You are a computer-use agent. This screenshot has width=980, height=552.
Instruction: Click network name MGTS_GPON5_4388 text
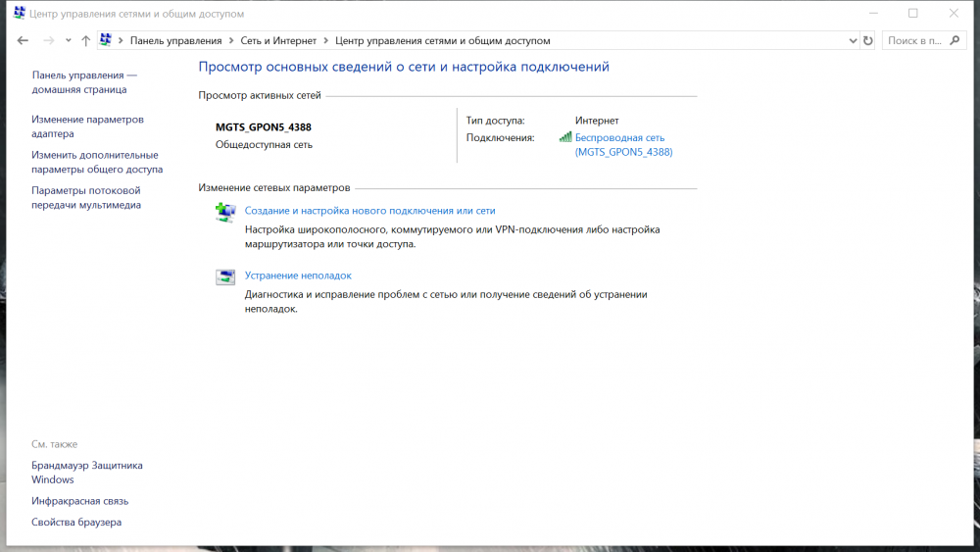[263, 126]
